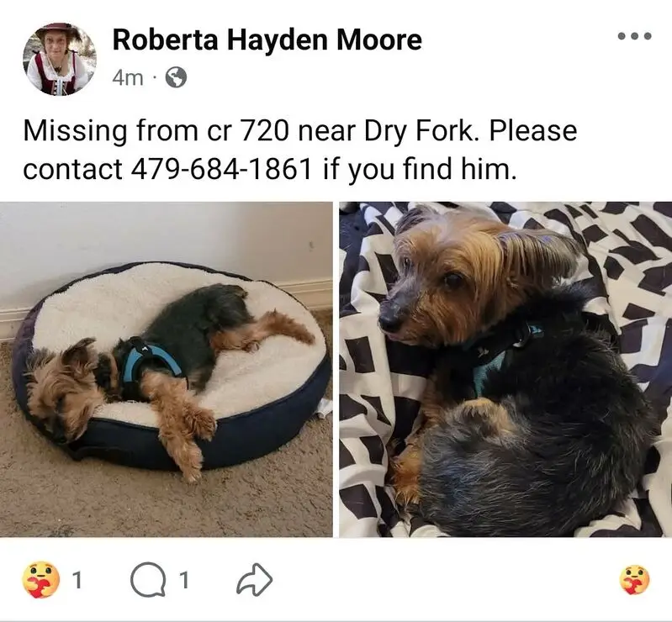
Task: Click the post text about missing dog
Action: click(300, 150)
